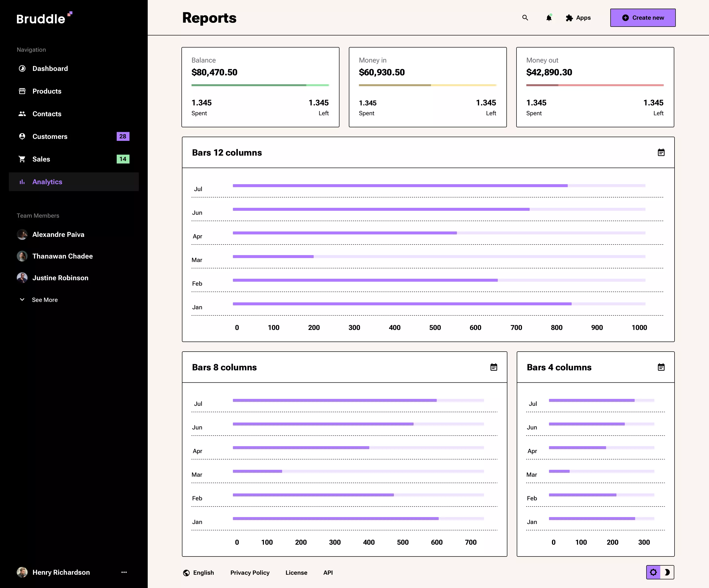Open the calendar filter on Bars 12 columns
Screen dimensions: 709x588
click(661, 152)
